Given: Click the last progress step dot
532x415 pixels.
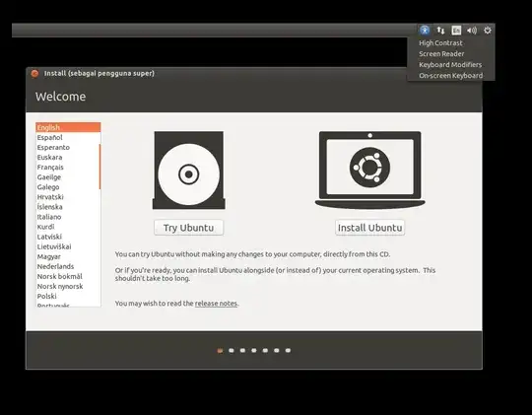Looking at the screenshot, I should point(288,351).
